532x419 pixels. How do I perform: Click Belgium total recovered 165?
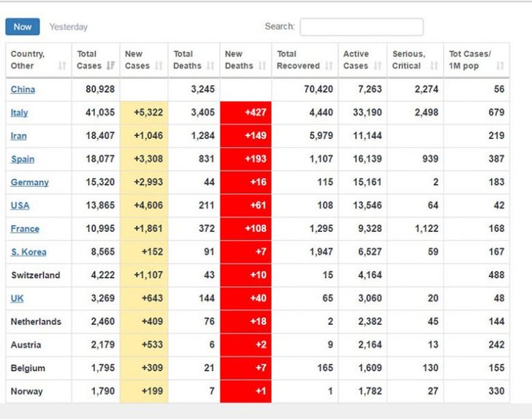point(325,368)
